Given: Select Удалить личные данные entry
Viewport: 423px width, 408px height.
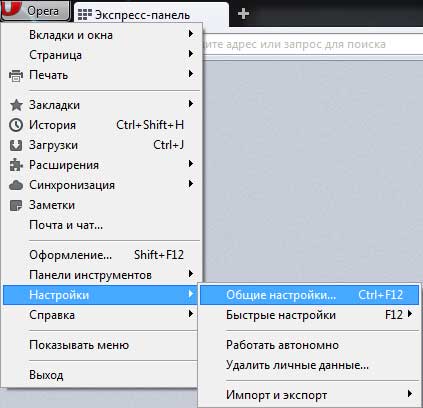Looking at the screenshot, I should pos(309,365).
